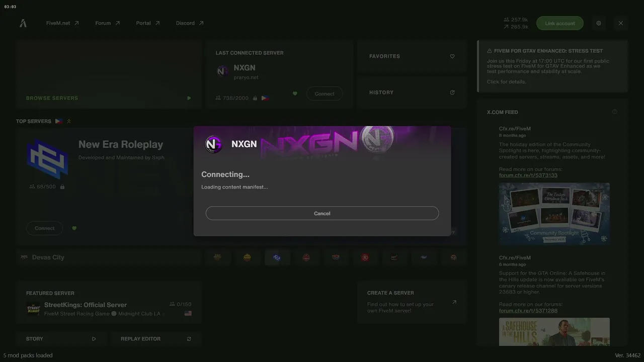Click the history clock icon
Viewport: 644px width, 362px height.
(452, 93)
